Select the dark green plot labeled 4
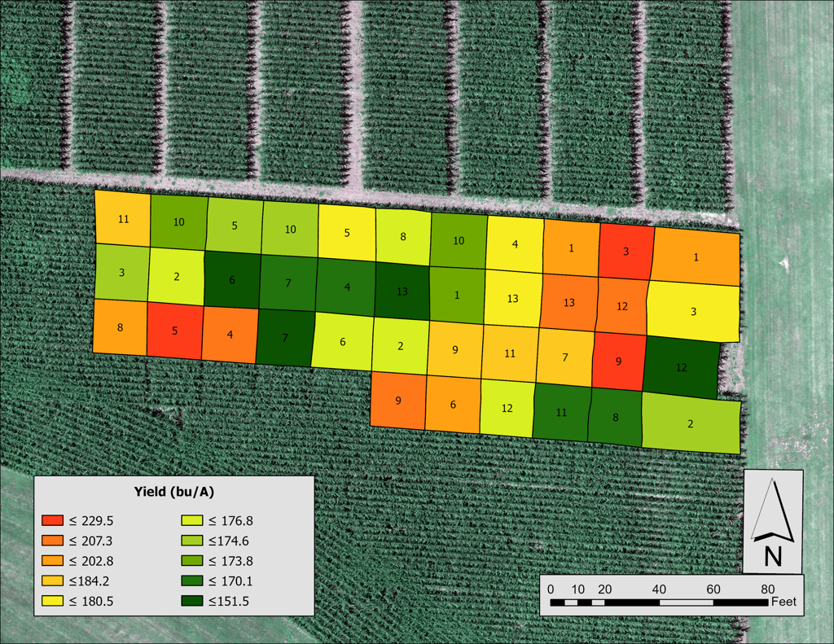 [x=347, y=287]
